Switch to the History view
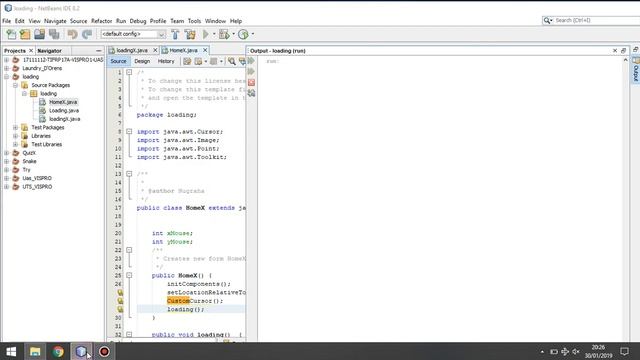This screenshot has width=640, height=360. 166,61
